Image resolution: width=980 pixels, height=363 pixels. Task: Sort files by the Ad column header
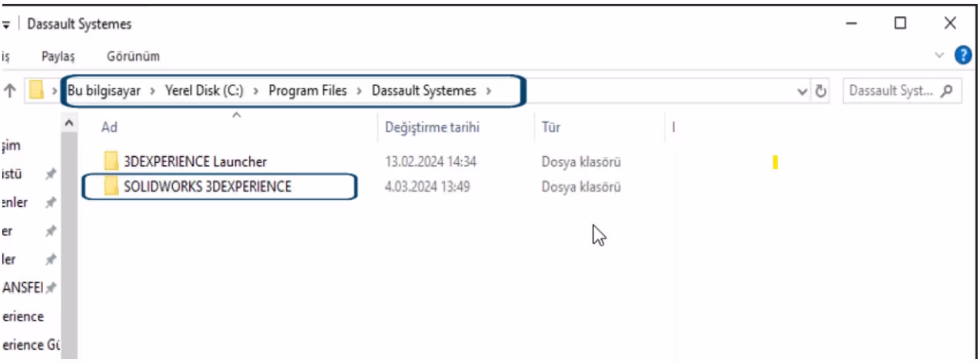pyautogui.click(x=109, y=128)
